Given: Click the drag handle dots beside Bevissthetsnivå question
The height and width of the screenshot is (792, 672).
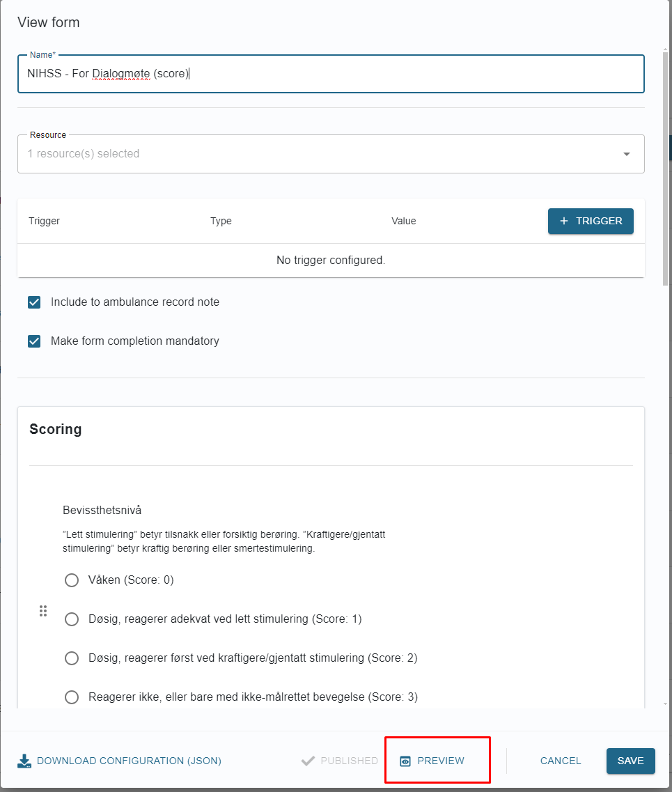Looking at the screenshot, I should click(43, 611).
